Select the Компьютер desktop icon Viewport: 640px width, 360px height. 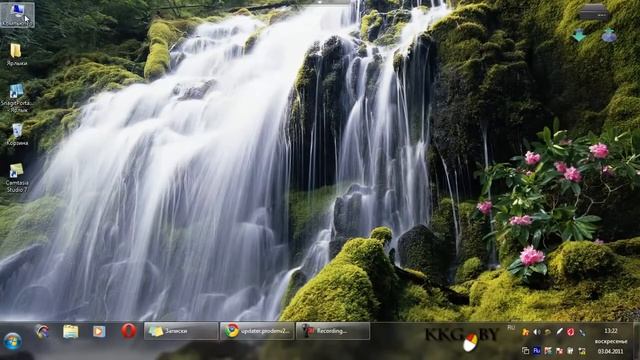17,15
